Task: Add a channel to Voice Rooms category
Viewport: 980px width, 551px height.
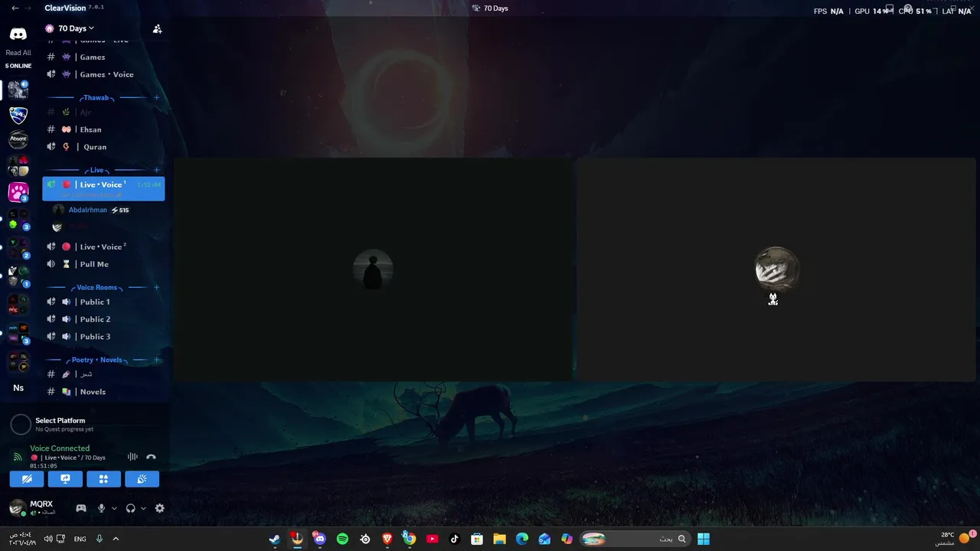Action: [156, 288]
